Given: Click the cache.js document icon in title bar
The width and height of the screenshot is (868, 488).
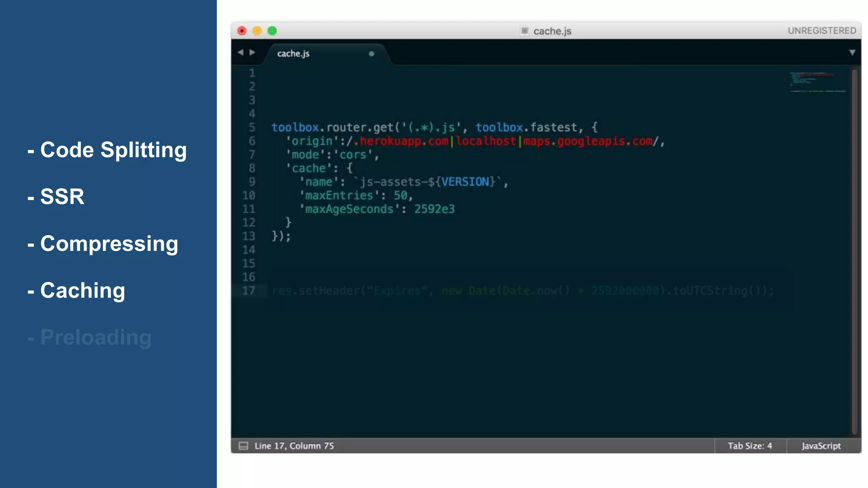Looking at the screenshot, I should (x=525, y=30).
